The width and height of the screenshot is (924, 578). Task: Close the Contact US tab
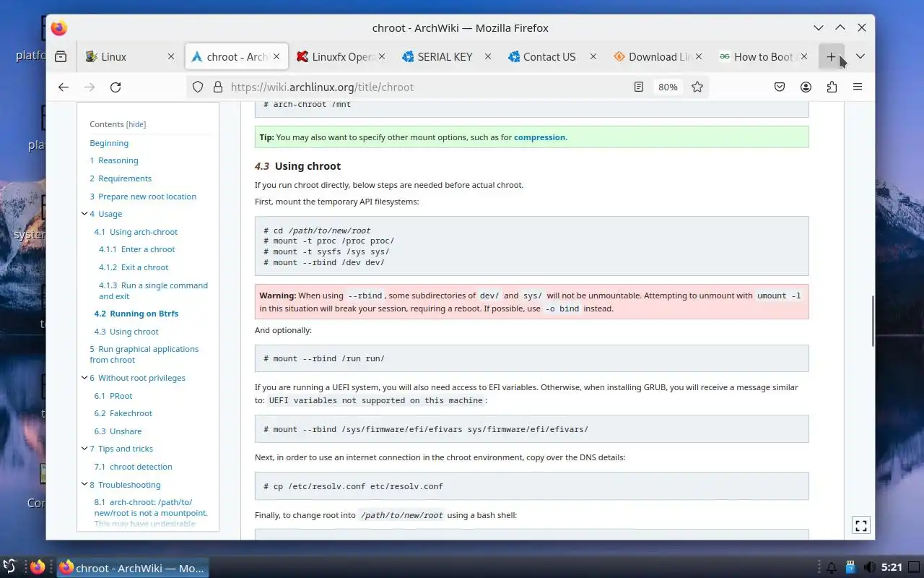(x=593, y=56)
